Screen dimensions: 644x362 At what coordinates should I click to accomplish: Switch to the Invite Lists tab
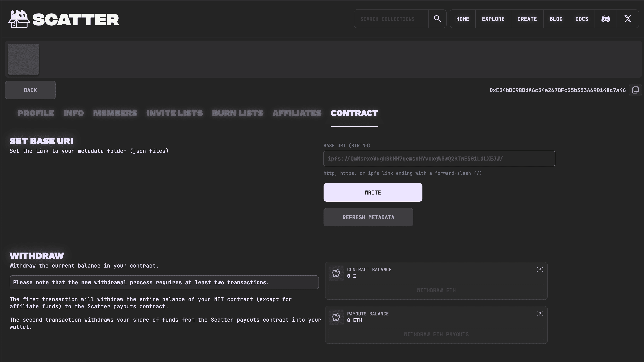pos(174,113)
